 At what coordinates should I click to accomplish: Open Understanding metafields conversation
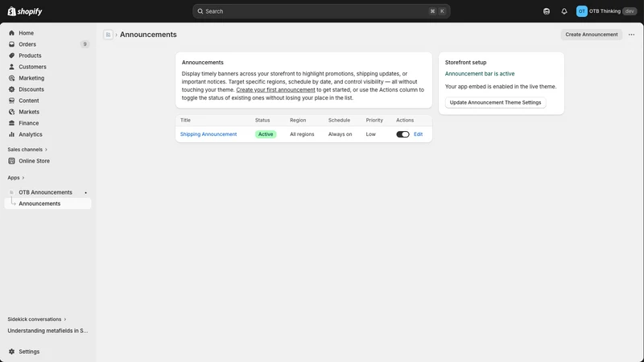tap(47, 331)
